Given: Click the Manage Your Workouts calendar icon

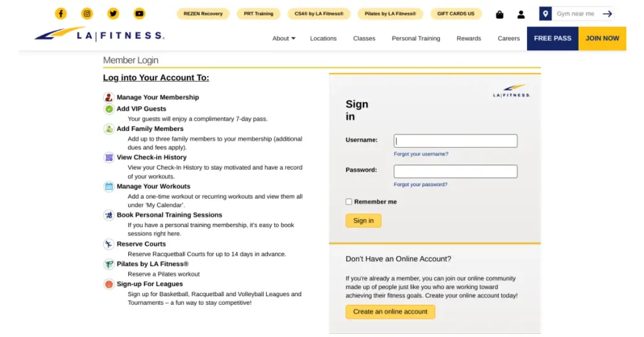Looking at the screenshot, I should (x=109, y=186).
